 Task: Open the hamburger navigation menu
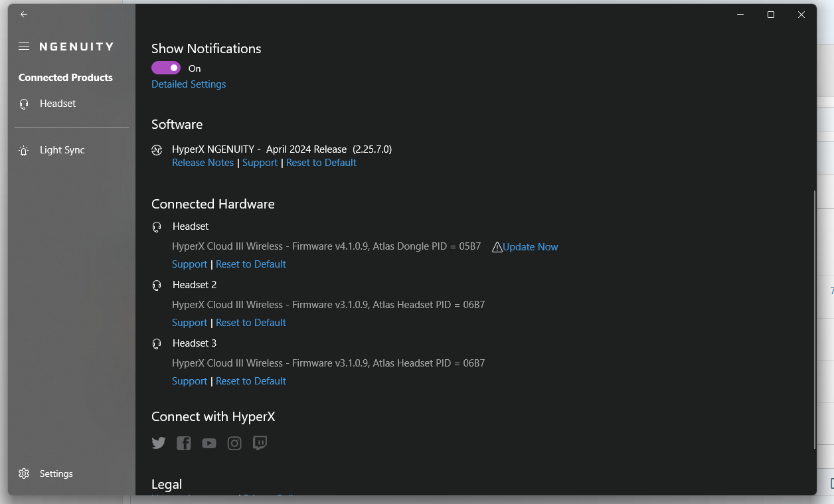click(x=24, y=46)
